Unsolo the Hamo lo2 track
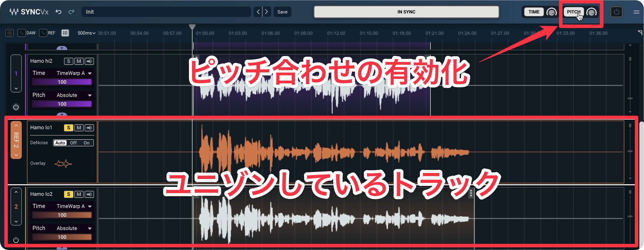 pyautogui.click(x=68, y=194)
